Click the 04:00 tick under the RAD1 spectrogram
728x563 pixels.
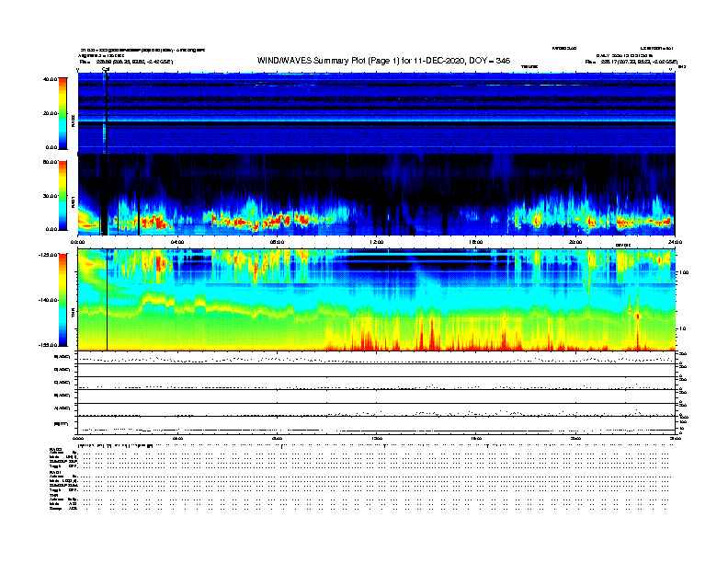coord(177,242)
